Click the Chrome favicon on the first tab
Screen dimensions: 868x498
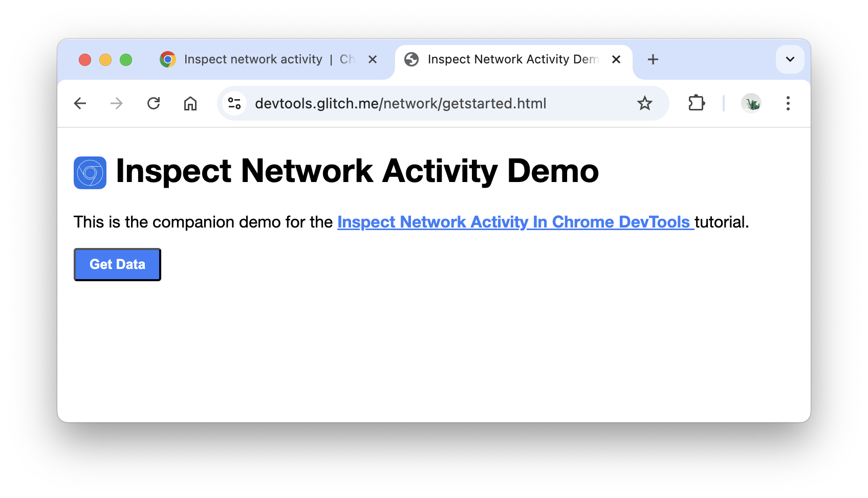pos(168,59)
